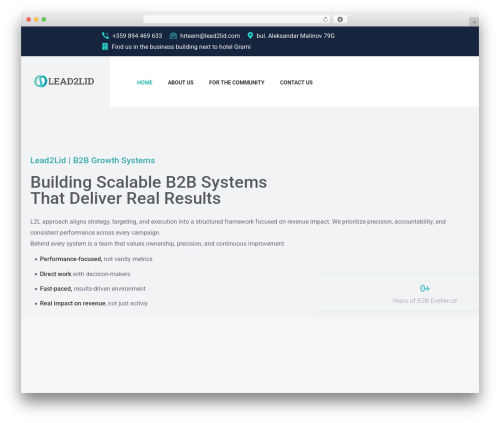Viewport: 500px width, 423px height.
Task: Click the hrteam@lead2lid.com email link
Action: 210,36
